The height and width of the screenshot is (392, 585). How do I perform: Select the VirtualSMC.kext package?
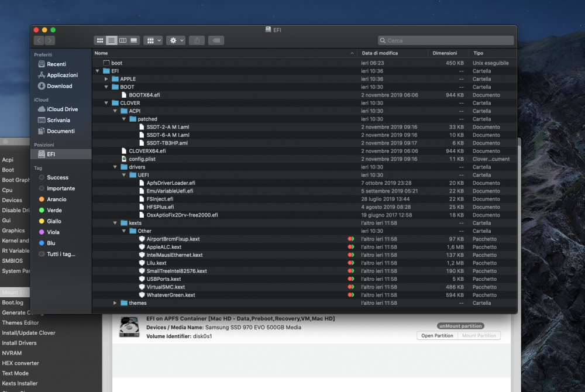tap(304, 287)
